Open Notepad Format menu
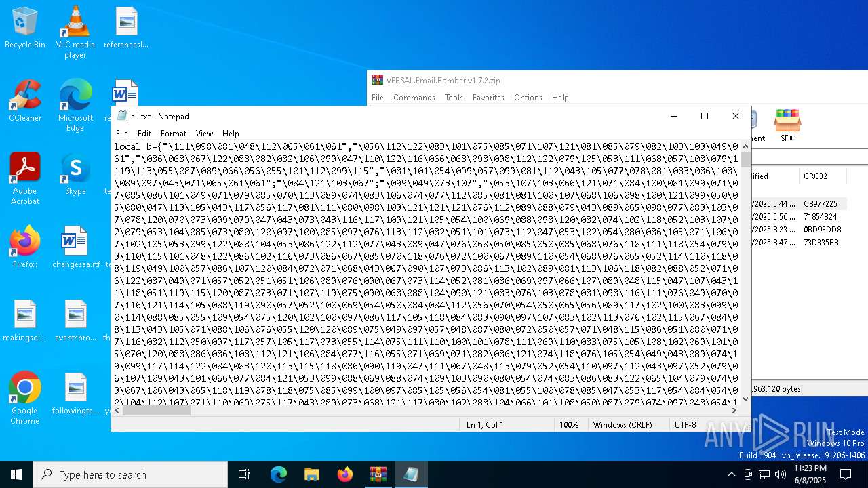 (174, 134)
